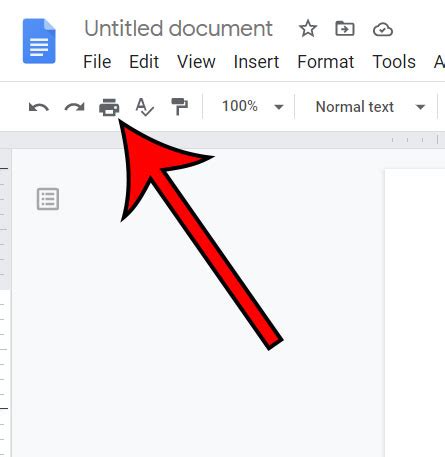This screenshot has width=445, height=457.
Task: Open the Google Docs home icon
Action: pos(39,41)
